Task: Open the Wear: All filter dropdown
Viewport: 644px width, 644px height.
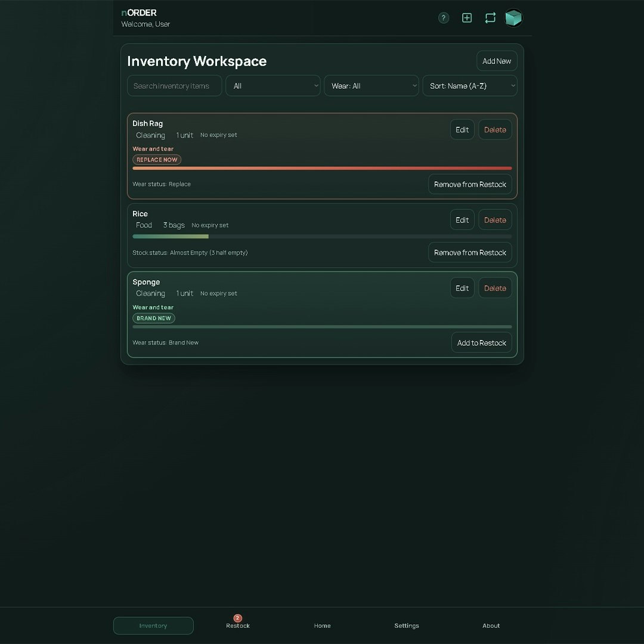Action: point(371,86)
